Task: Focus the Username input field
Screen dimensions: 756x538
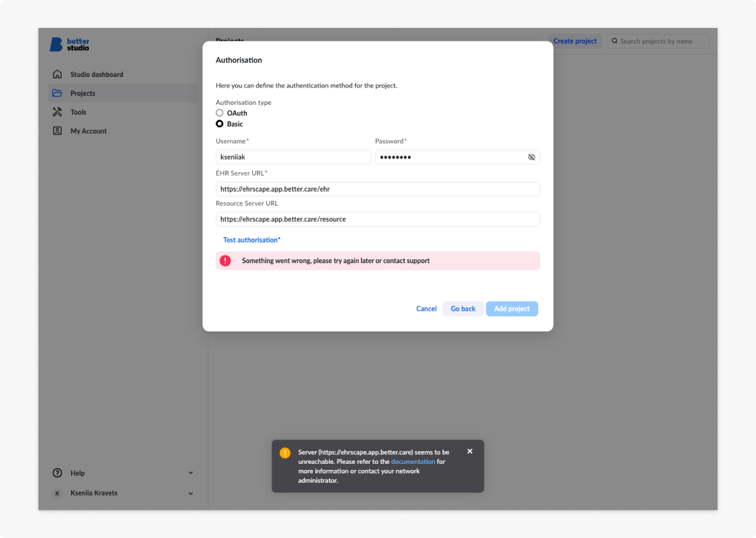Action: (293, 157)
